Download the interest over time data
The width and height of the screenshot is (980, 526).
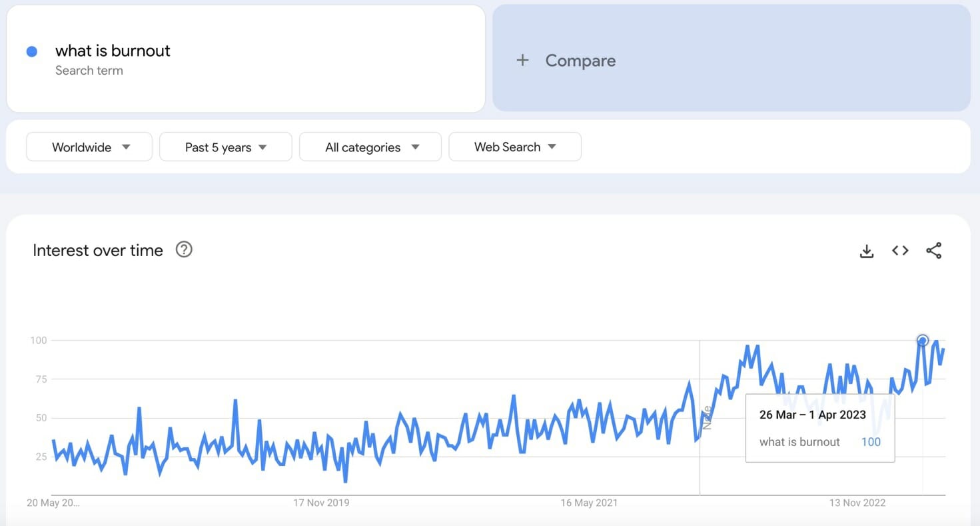pyautogui.click(x=866, y=251)
